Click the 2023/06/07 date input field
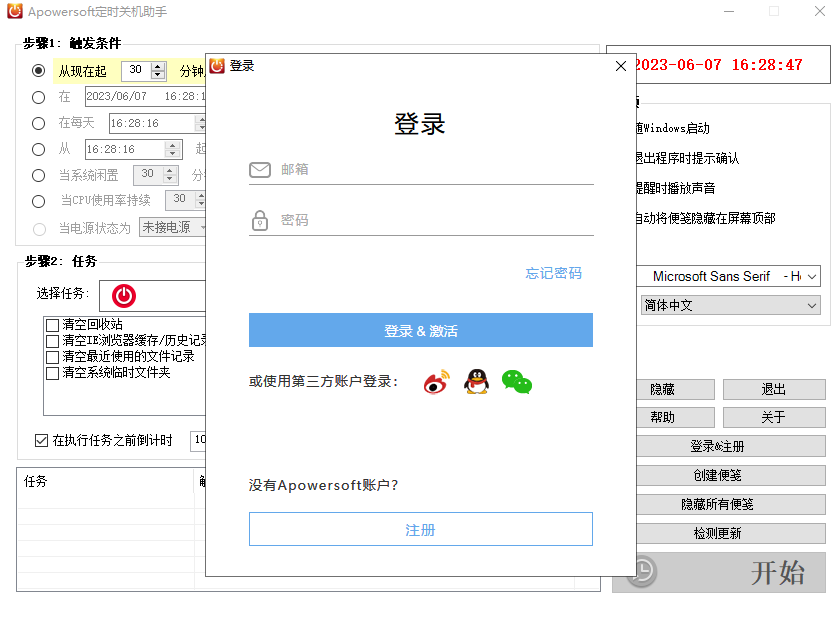 pos(146,96)
